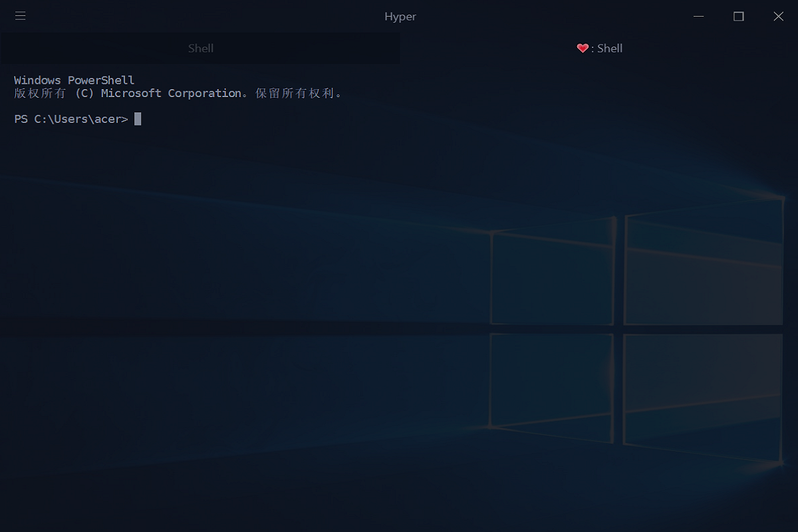
Task: Click the 'PS C:\Users\acer>' prompt
Action: tap(70, 119)
